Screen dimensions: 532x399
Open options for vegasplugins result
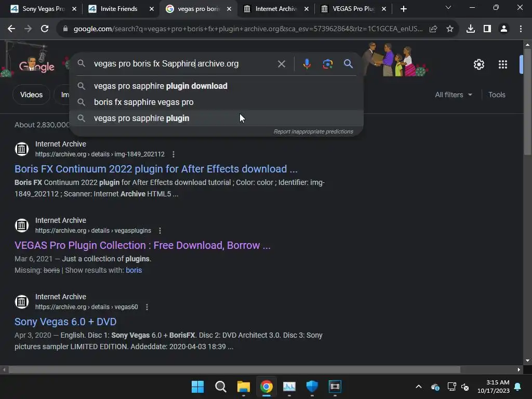tap(160, 231)
